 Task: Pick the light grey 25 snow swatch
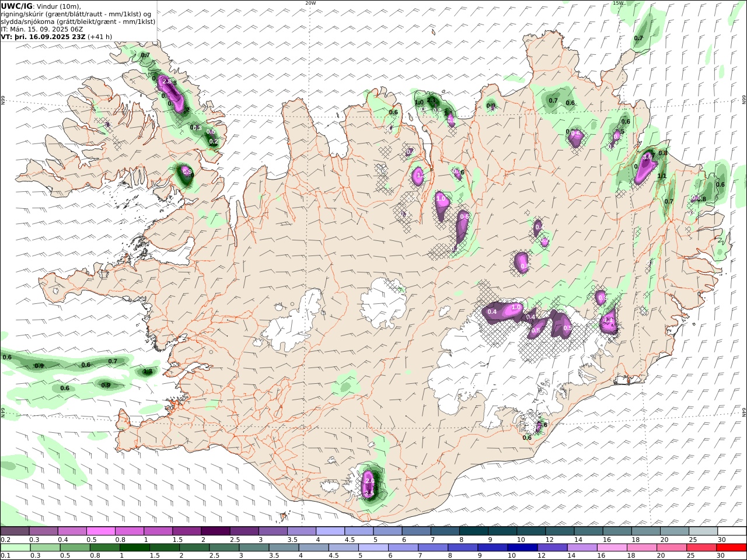703,531
